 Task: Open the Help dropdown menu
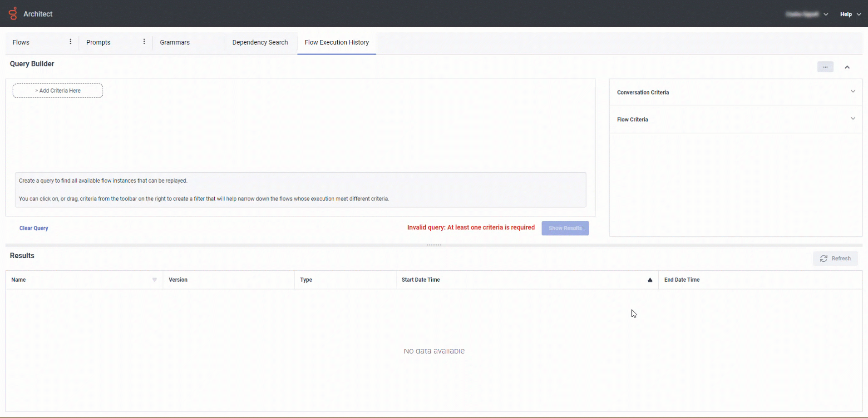tap(849, 14)
